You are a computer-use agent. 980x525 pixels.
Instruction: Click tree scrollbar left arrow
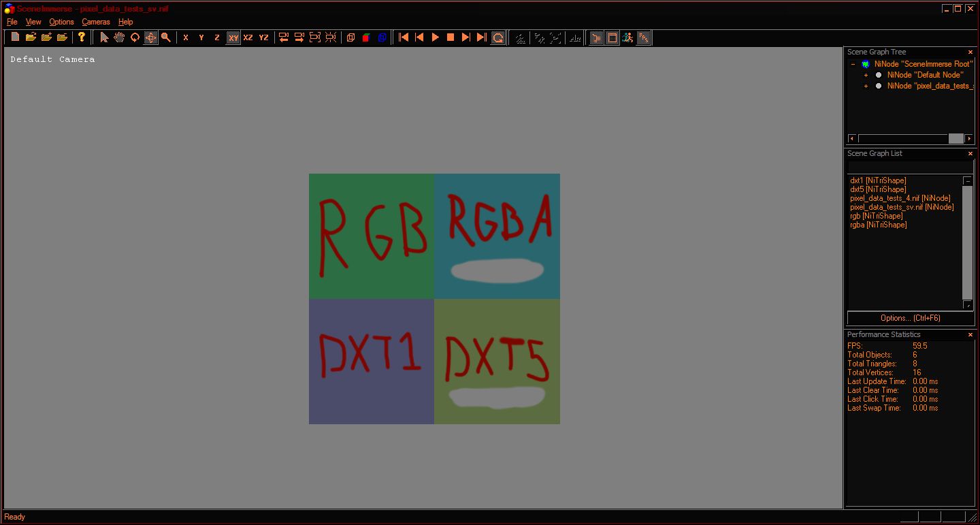coord(852,139)
